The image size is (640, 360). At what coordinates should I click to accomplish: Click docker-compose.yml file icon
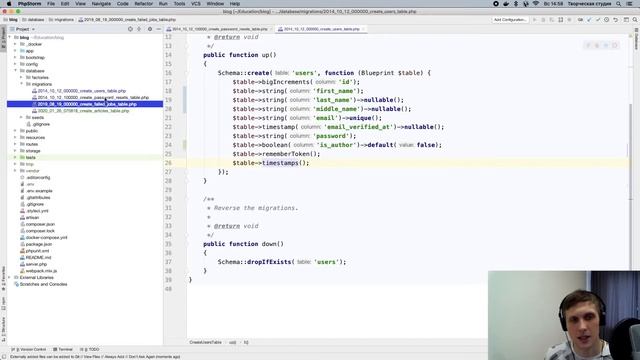coord(22,238)
